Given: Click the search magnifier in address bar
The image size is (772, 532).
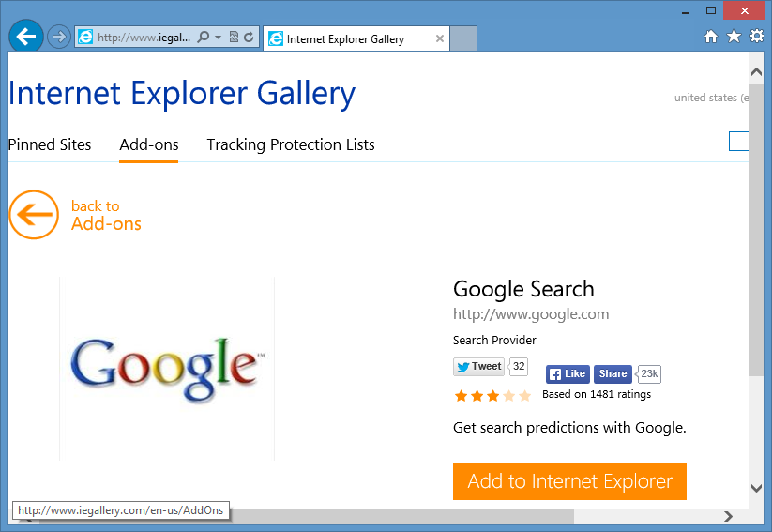Looking at the screenshot, I should [203, 38].
